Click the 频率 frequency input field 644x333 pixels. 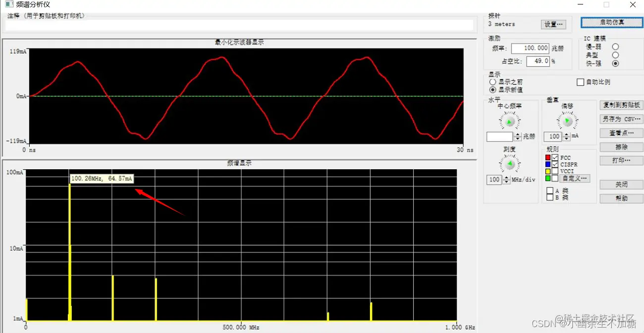tap(530, 48)
